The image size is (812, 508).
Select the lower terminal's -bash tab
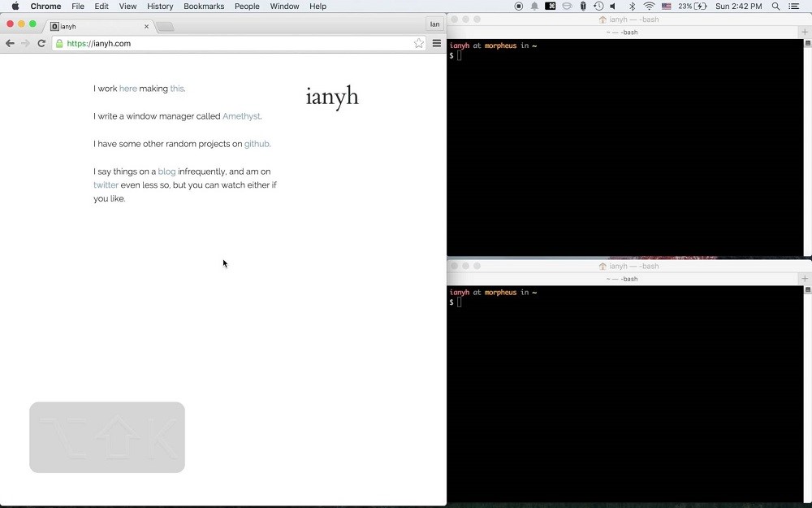[622, 279]
